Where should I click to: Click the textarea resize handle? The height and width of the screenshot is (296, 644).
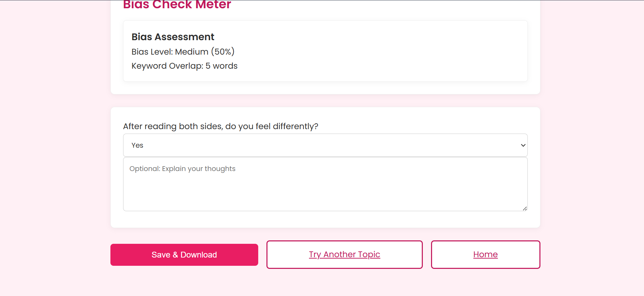click(525, 208)
